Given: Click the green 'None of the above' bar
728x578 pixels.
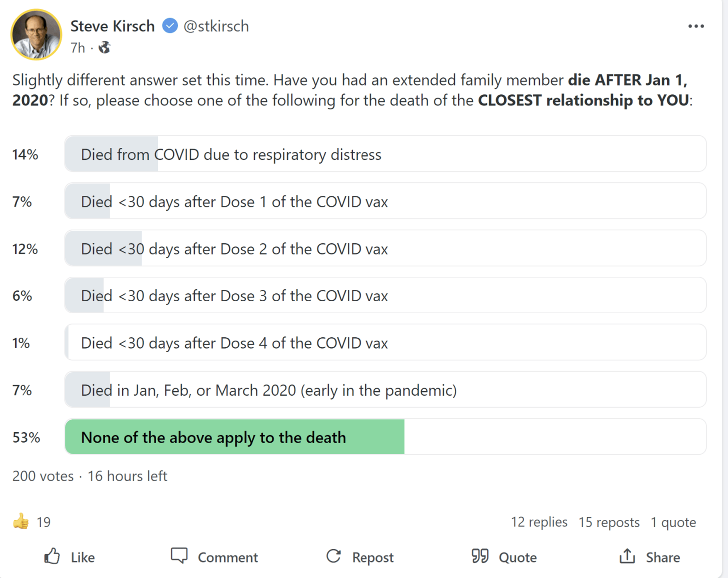Looking at the screenshot, I should (x=234, y=437).
